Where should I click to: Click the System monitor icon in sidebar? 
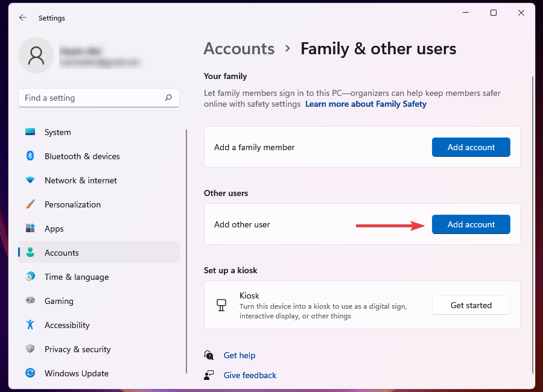(x=30, y=132)
